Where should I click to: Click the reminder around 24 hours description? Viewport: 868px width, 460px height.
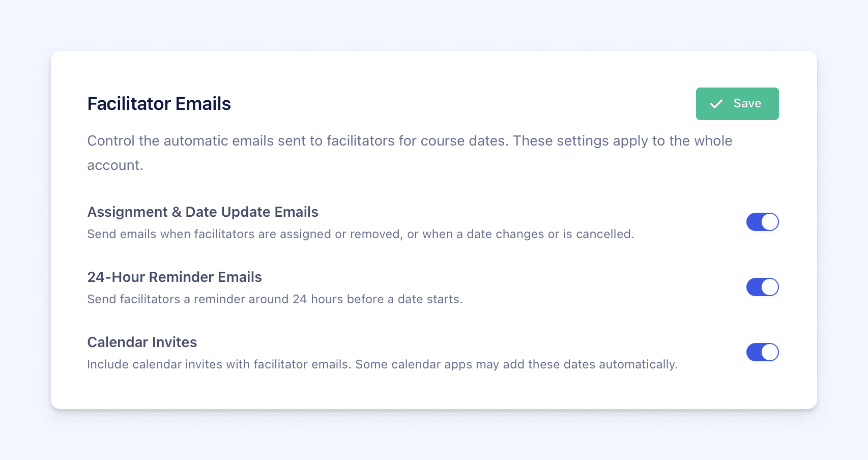click(275, 299)
